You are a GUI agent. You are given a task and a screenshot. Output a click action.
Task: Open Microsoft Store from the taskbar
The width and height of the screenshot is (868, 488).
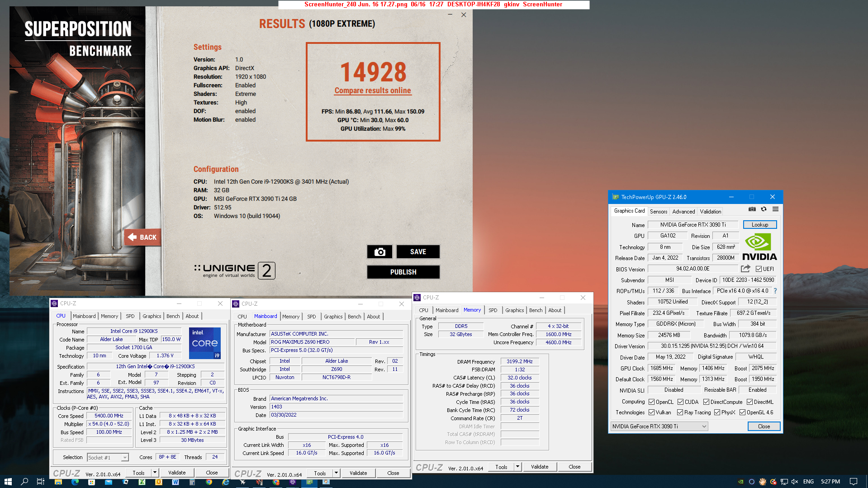[91, 482]
